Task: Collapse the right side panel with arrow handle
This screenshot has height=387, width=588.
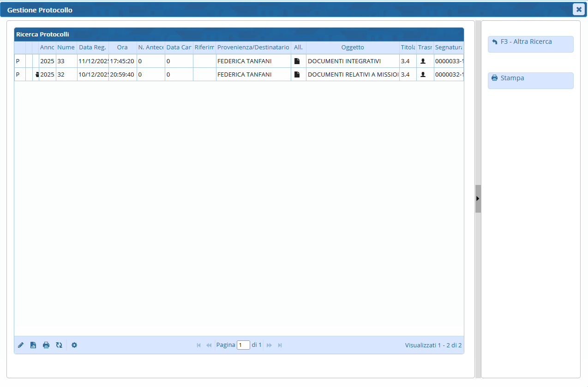Action: click(478, 198)
